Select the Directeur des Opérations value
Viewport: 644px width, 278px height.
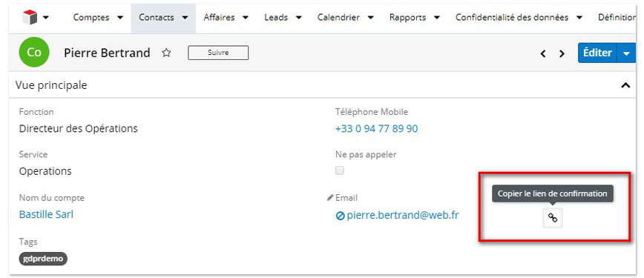pos(79,128)
